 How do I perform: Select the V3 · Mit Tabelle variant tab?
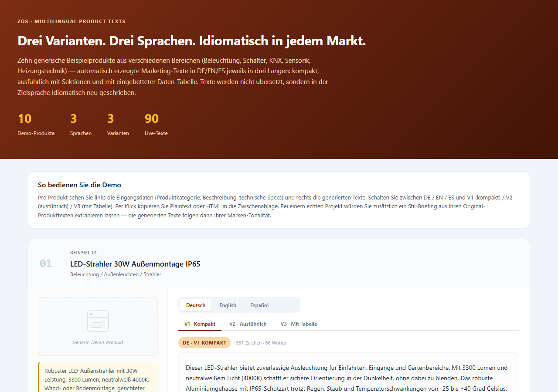pyautogui.click(x=299, y=324)
